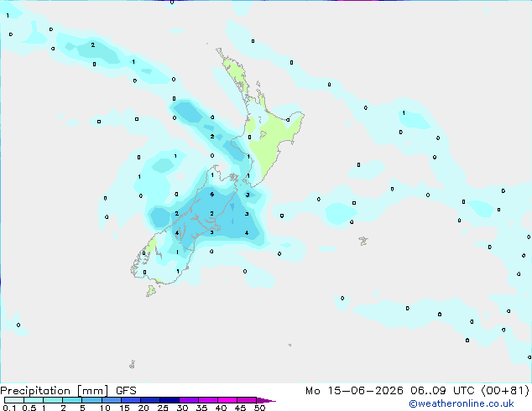Open the weatheronline.co.uk copyright link
The height and width of the screenshot is (411, 532).
pyautogui.click(x=462, y=403)
